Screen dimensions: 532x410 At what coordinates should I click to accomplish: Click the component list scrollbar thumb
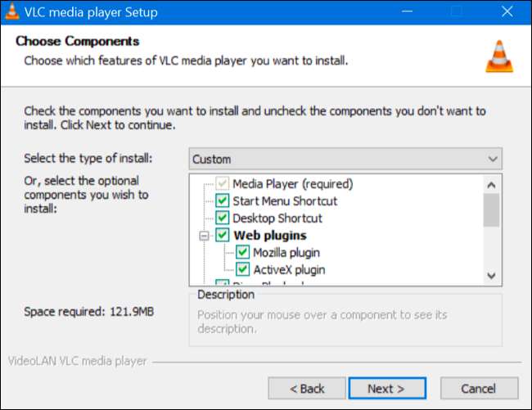pyautogui.click(x=491, y=210)
